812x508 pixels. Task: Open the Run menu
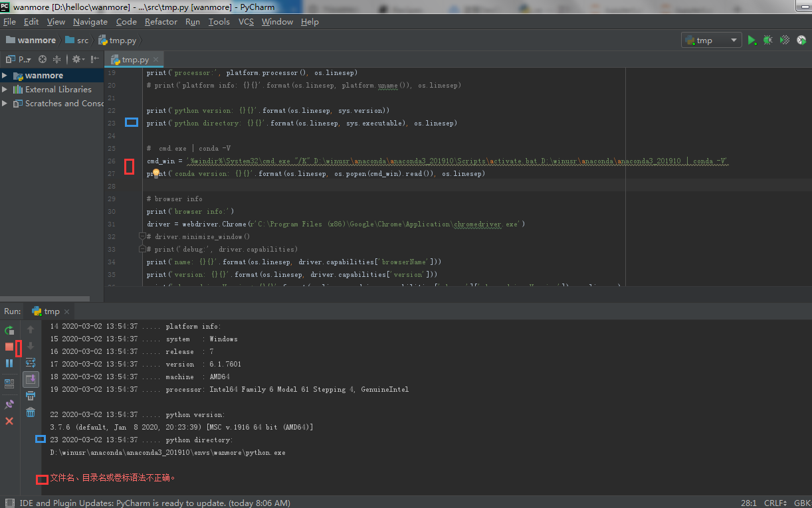pos(193,22)
